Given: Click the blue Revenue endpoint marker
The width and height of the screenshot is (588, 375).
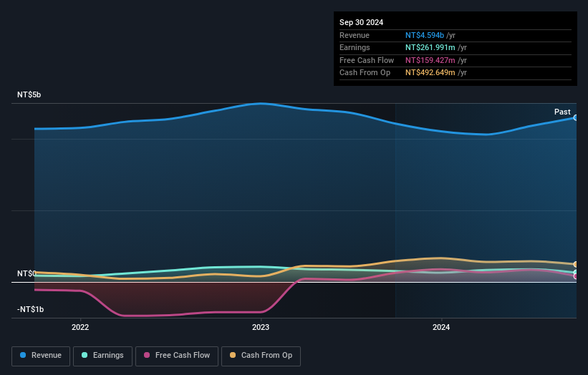Looking at the screenshot, I should 576,117.
